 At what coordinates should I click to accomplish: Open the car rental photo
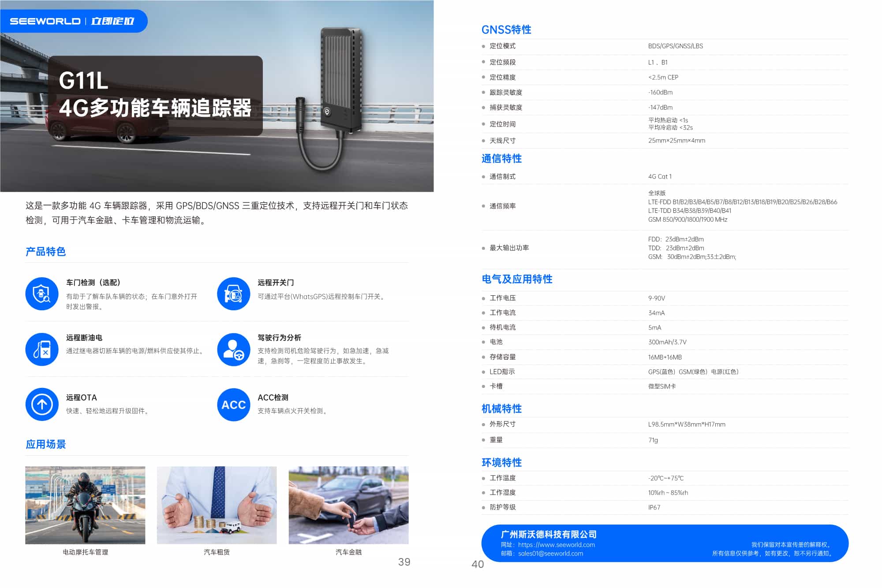217,505
